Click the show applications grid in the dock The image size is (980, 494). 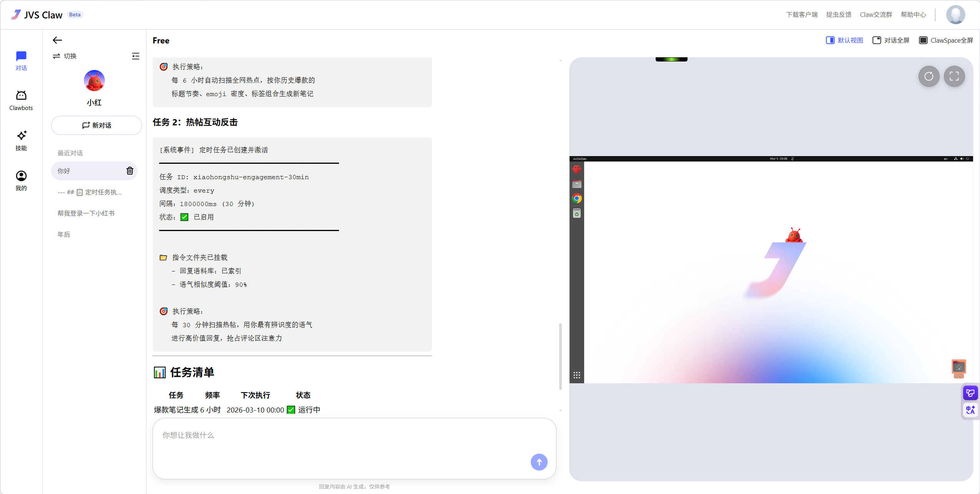point(576,374)
